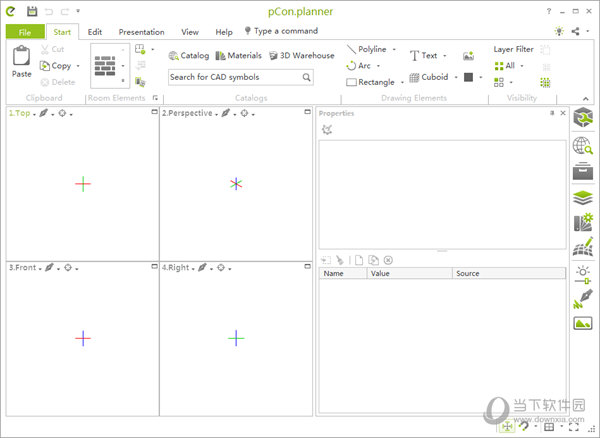Image resolution: width=600 pixels, height=438 pixels.
Task: Select the brick wall room element
Action: [105, 66]
